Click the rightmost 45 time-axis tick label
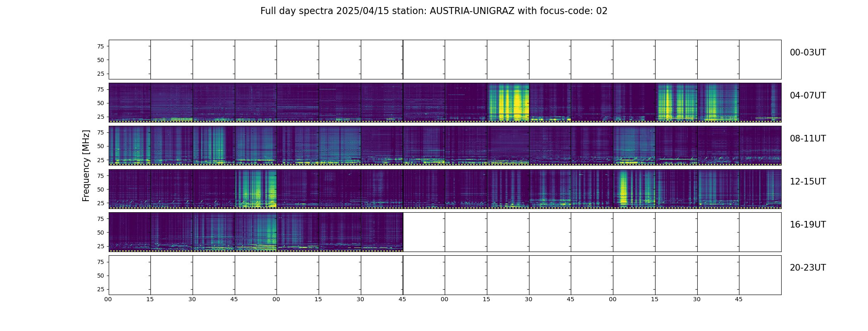 739,299
